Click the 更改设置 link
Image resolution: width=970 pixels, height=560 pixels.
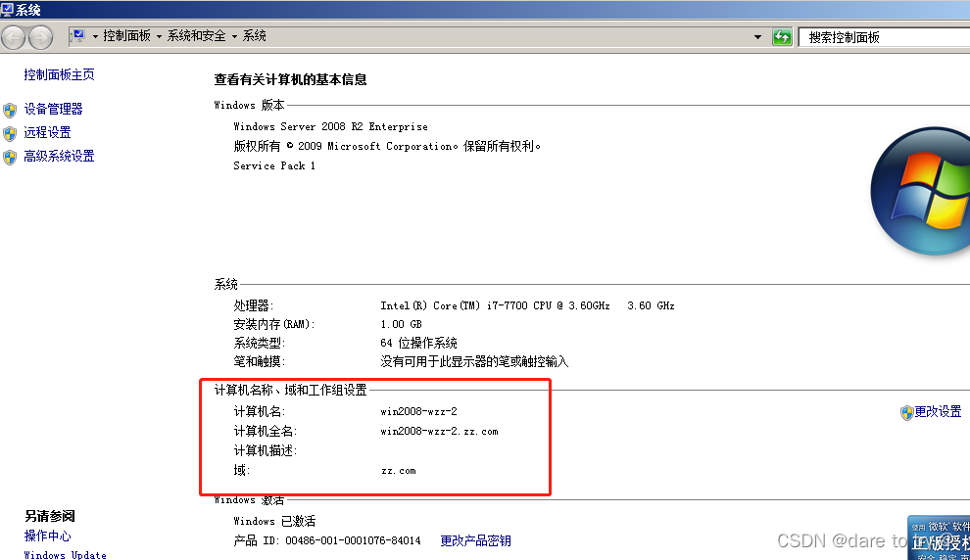938,411
